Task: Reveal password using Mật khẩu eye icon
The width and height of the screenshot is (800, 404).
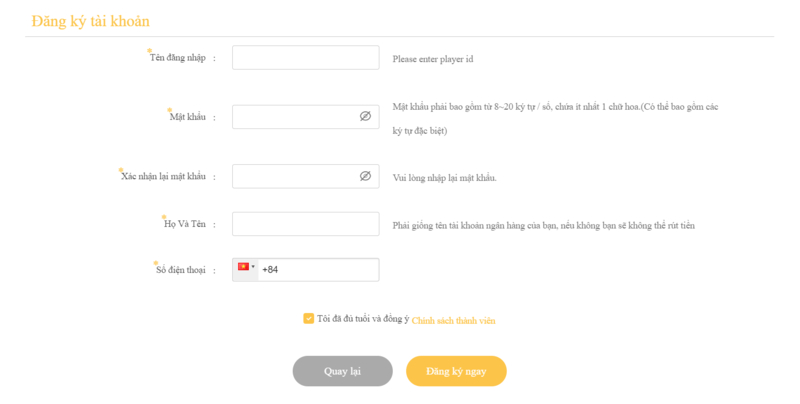Action: pyautogui.click(x=365, y=116)
